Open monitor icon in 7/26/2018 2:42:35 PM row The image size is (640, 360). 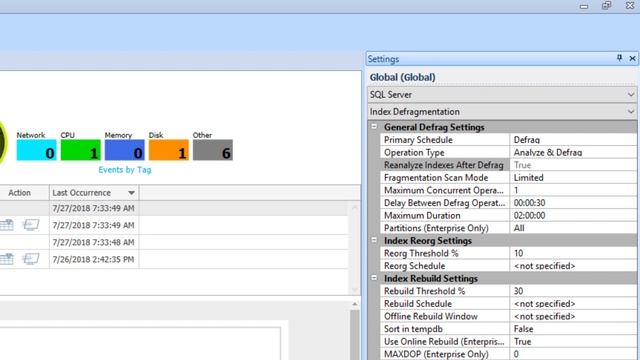click(x=31, y=259)
